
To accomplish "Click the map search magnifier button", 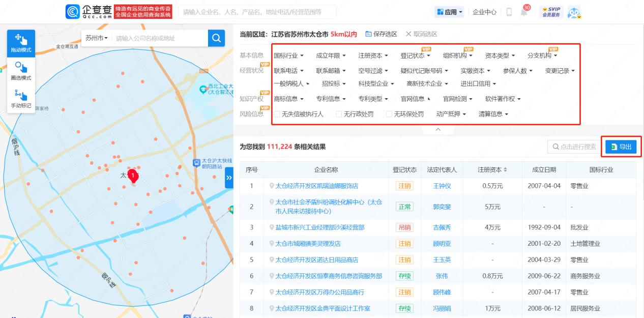I will 216,38.
